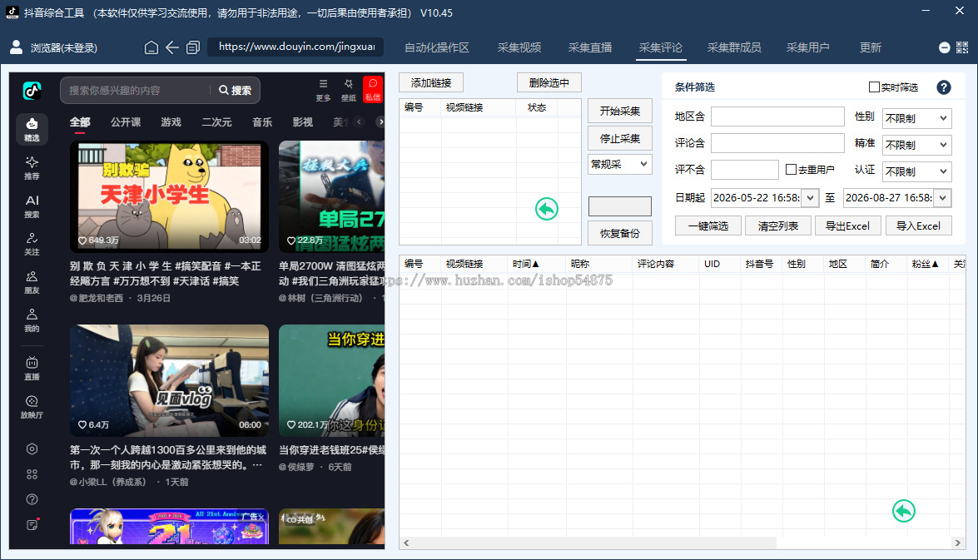Open 精选 in Douyin sidebar

tap(32, 129)
